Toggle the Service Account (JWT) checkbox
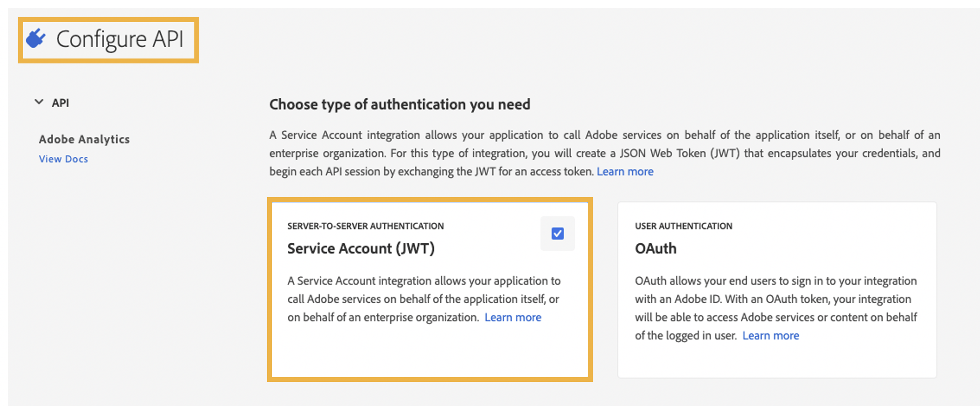 [x=557, y=233]
